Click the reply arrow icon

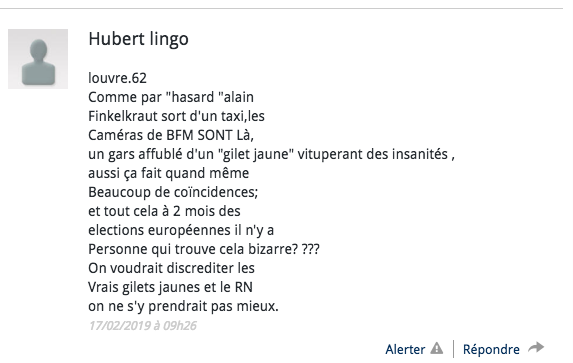point(536,347)
